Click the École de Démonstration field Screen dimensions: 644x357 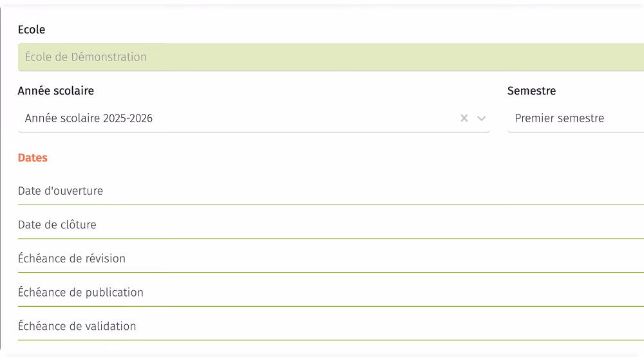[331, 57]
